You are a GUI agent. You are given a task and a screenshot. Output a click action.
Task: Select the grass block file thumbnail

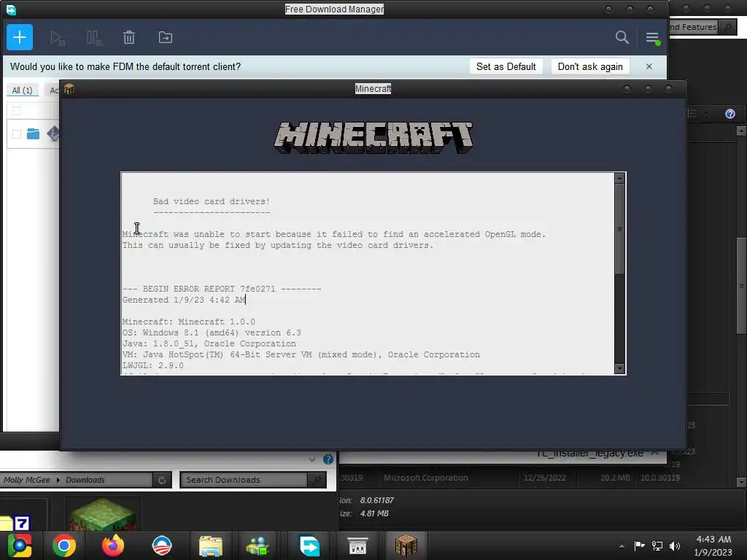(x=102, y=514)
